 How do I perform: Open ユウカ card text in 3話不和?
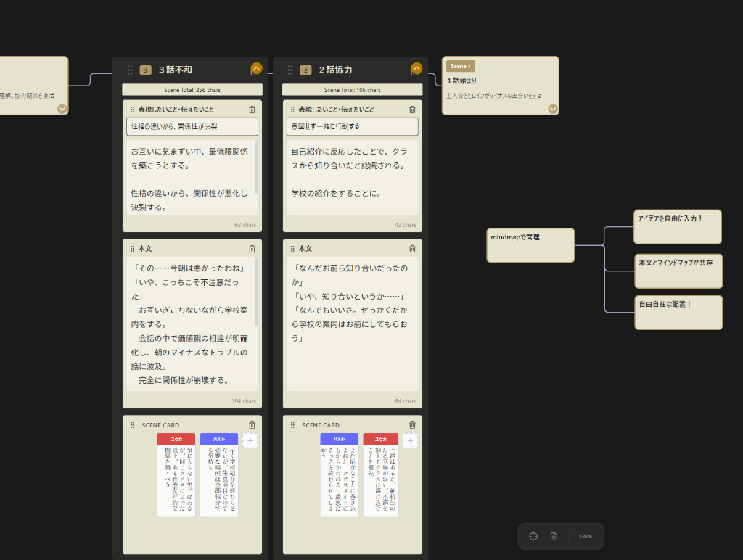pos(176,481)
